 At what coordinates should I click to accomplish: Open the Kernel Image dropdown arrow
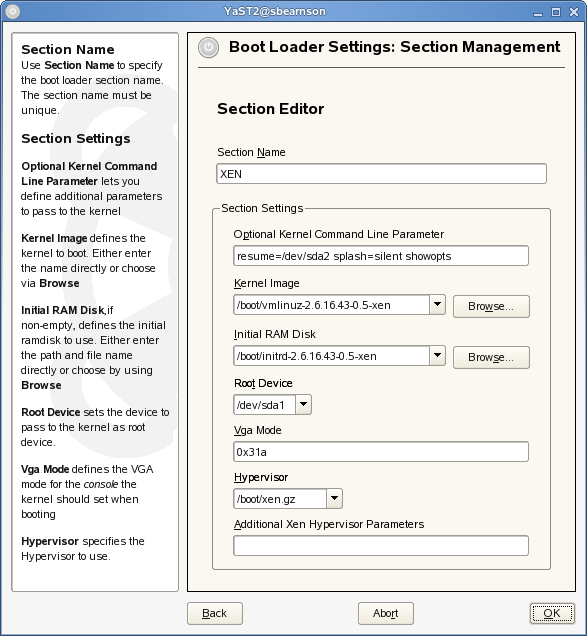[437, 305]
